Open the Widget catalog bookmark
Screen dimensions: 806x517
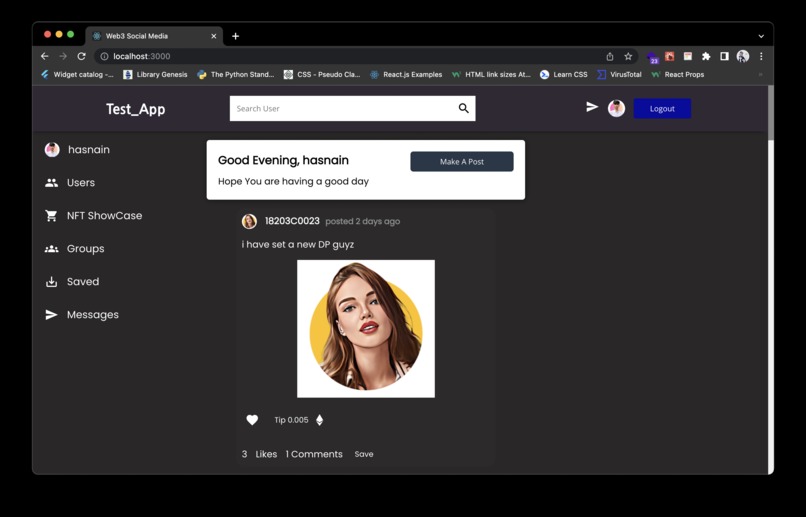pyautogui.click(x=77, y=75)
